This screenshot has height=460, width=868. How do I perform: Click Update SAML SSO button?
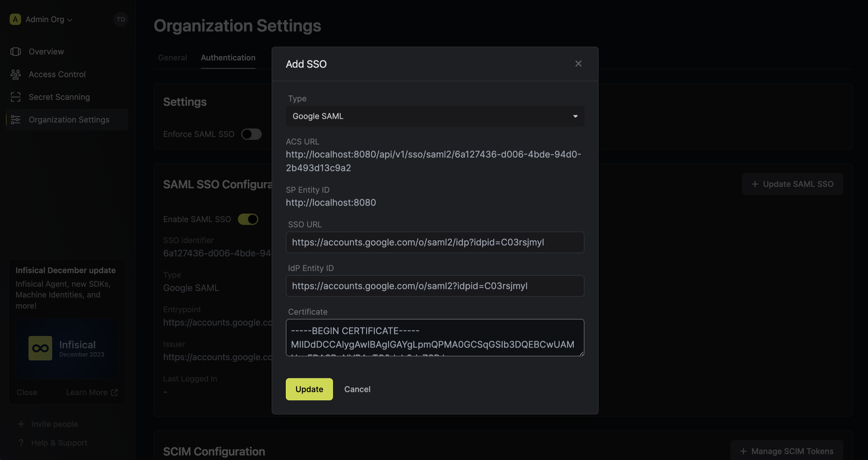click(x=792, y=184)
